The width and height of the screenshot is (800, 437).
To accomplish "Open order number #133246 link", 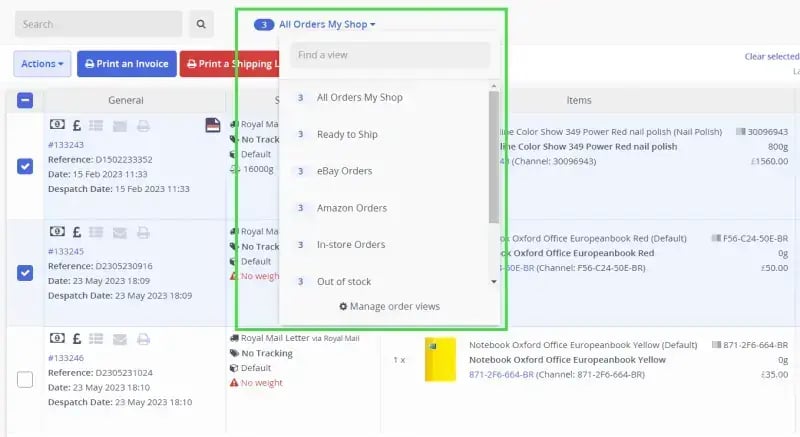I will (x=66, y=358).
